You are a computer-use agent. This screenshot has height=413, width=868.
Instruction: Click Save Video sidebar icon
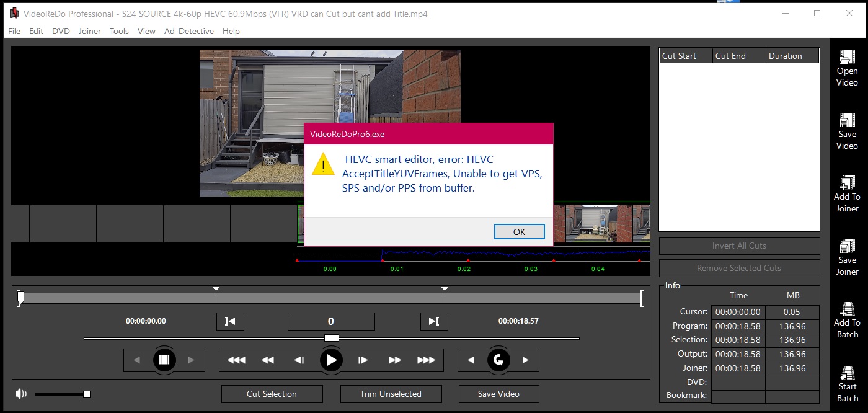point(847,119)
